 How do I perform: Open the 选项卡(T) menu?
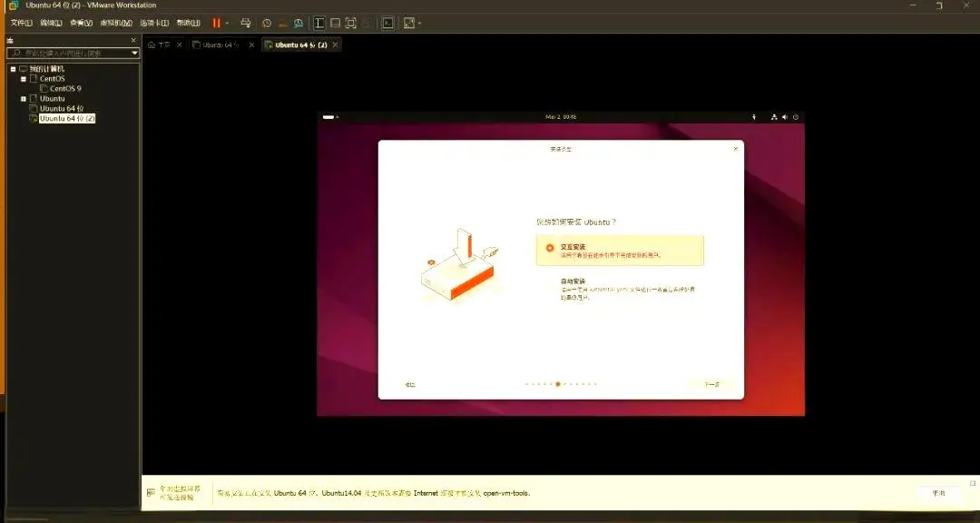pyautogui.click(x=154, y=23)
